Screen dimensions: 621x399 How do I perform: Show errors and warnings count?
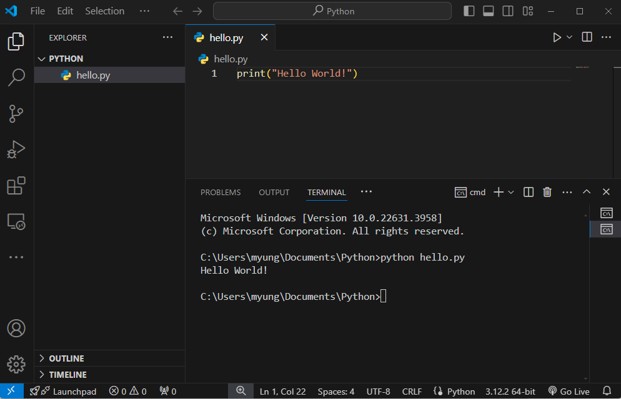(128, 391)
